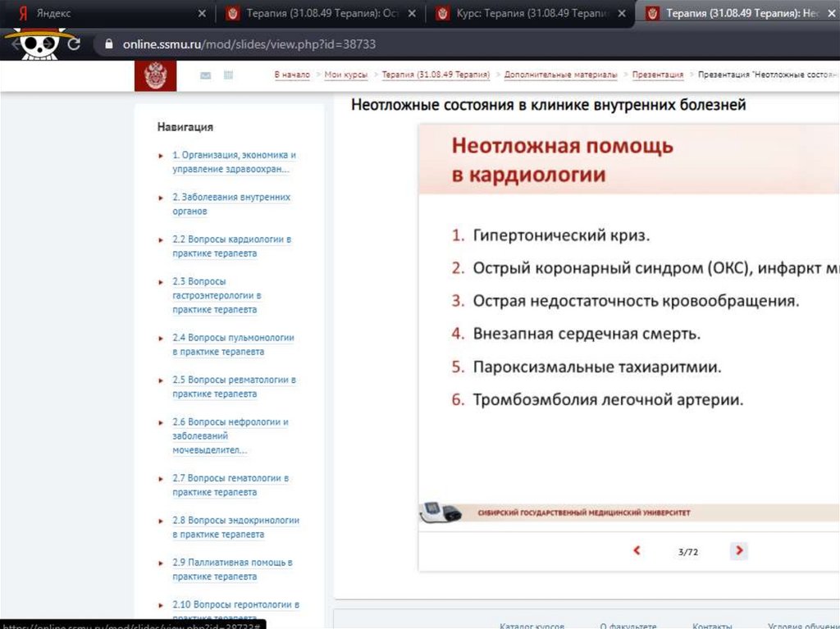Click the 'Навигация' block heading

pyautogui.click(x=185, y=127)
